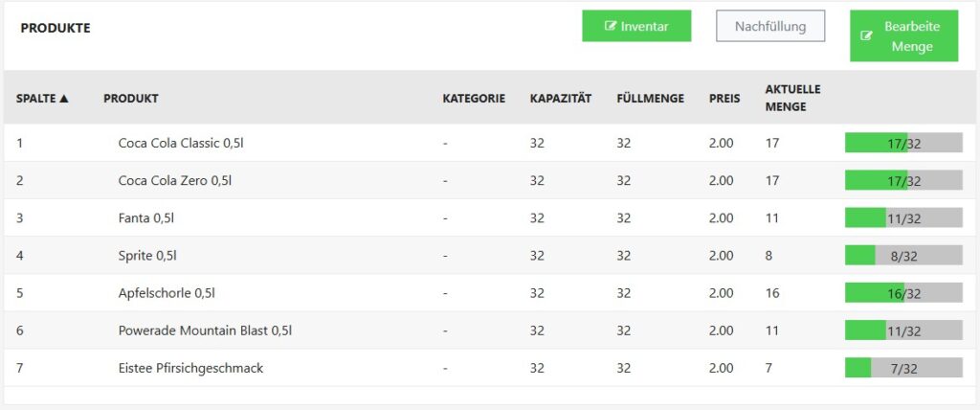Image resolution: width=980 pixels, height=410 pixels.
Task: Select the Fanta 0,5l product row
Action: (146, 218)
